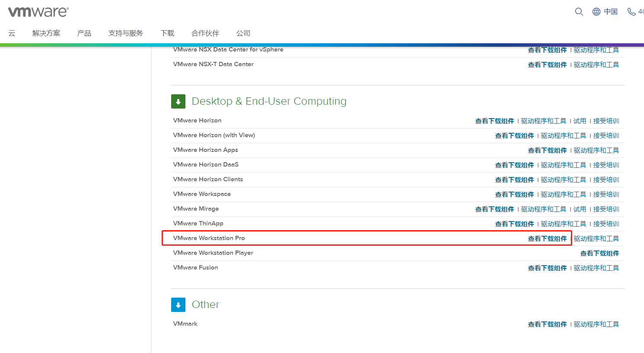Viewport: 644px width, 353px height.
Task: Click 接受培训 for VMware Horizon (with View)
Action: pyautogui.click(x=606, y=135)
